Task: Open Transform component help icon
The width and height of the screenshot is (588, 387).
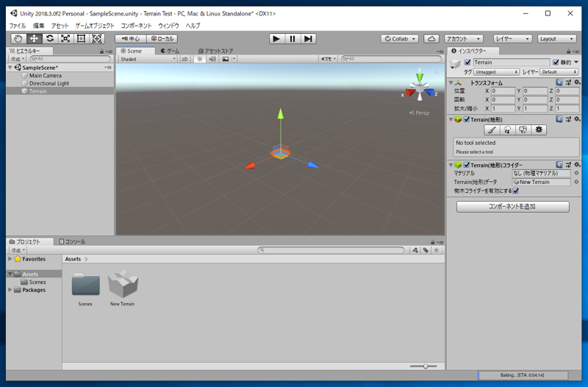Action: tap(559, 82)
